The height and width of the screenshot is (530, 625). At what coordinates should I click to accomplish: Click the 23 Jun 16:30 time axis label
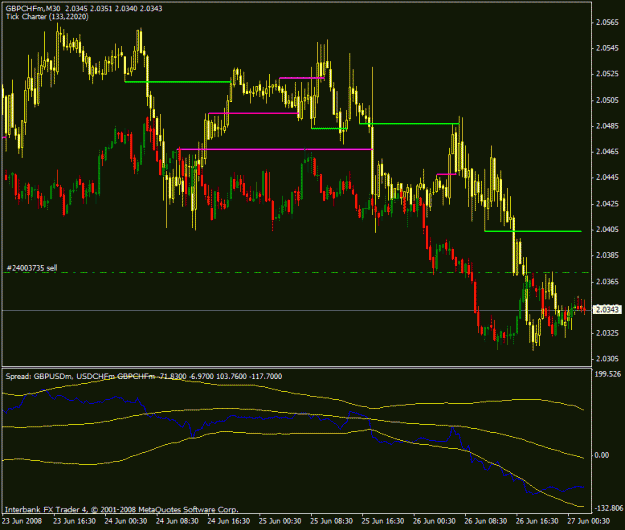pyautogui.click(x=74, y=521)
